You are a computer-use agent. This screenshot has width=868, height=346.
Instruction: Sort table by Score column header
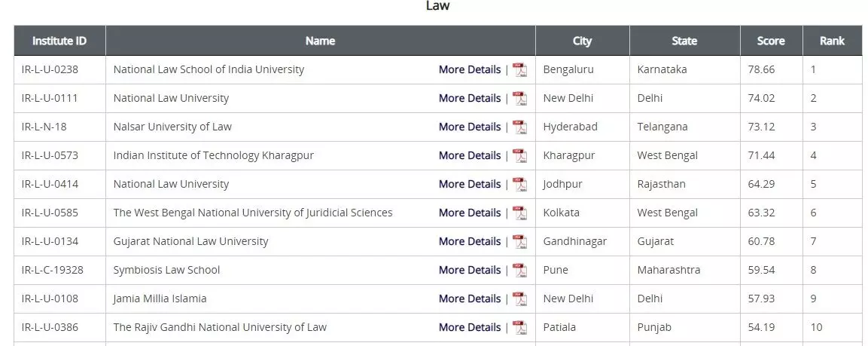click(x=771, y=41)
